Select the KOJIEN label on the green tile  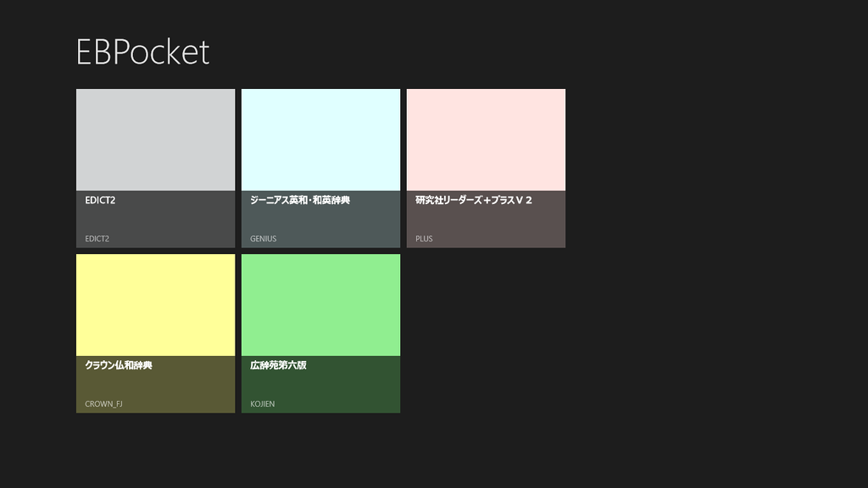pyautogui.click(x=263, y=404)
